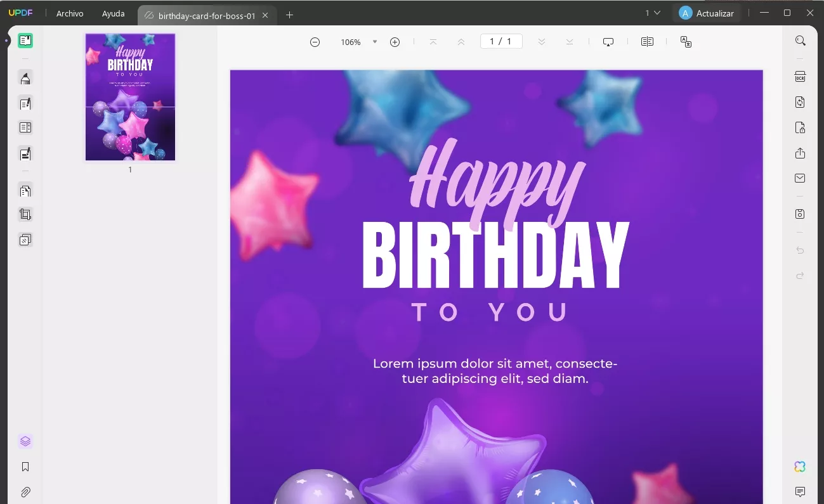Open the UPDF AI assistant icon

(800, 467)
